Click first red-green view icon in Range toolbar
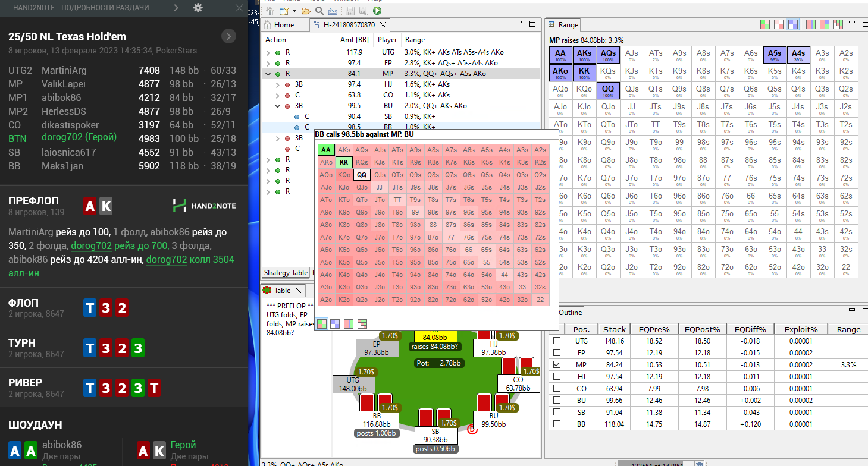Image resolution: width=868 pixels, height=466 pixels. [x=766, y=24]
